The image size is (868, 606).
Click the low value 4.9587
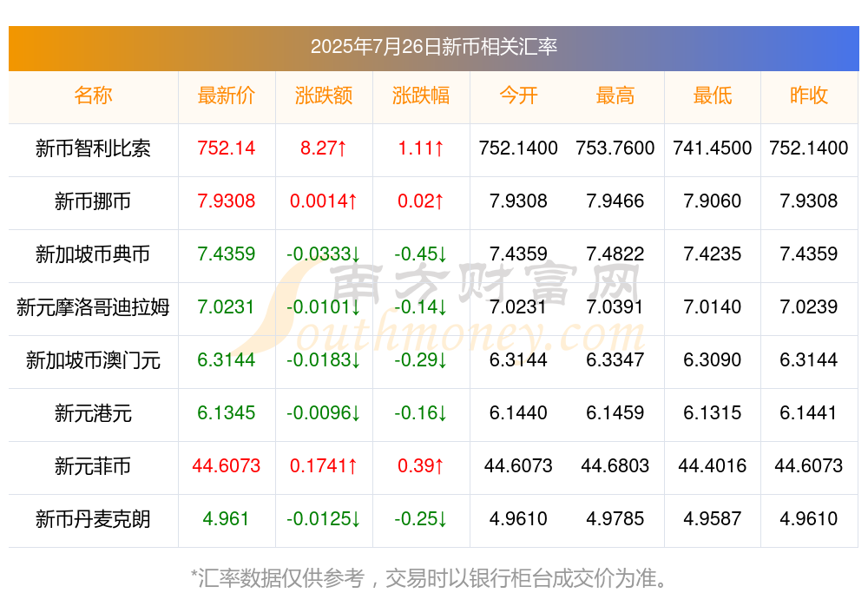pos(713,519)
